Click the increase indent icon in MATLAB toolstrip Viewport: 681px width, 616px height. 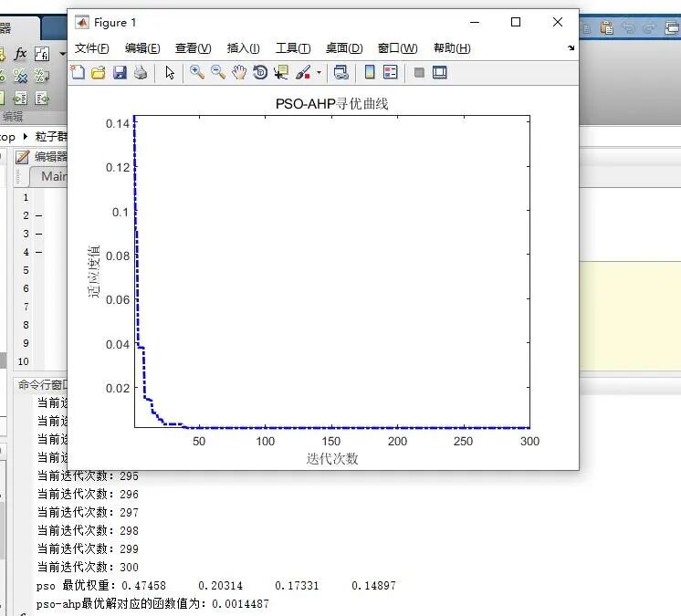coord(20,99)
